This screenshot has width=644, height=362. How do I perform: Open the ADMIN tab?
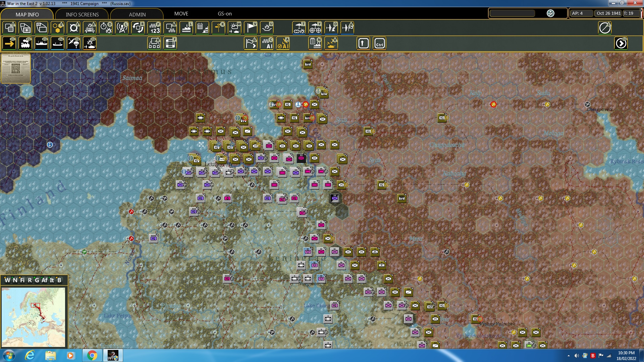137,14
